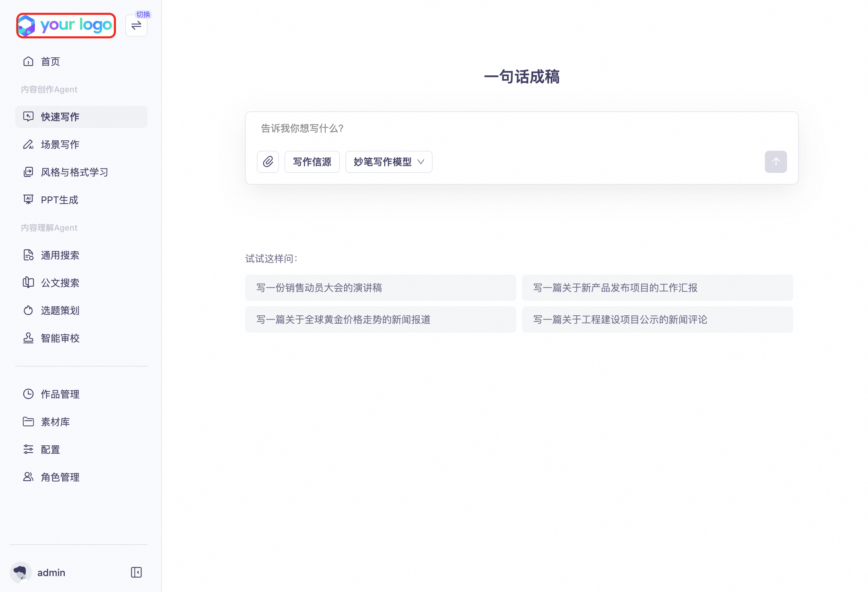The height and width of the screenshot is (592, 868).
Task: Open 风格与格式学习 menu item
Action: 74,172
